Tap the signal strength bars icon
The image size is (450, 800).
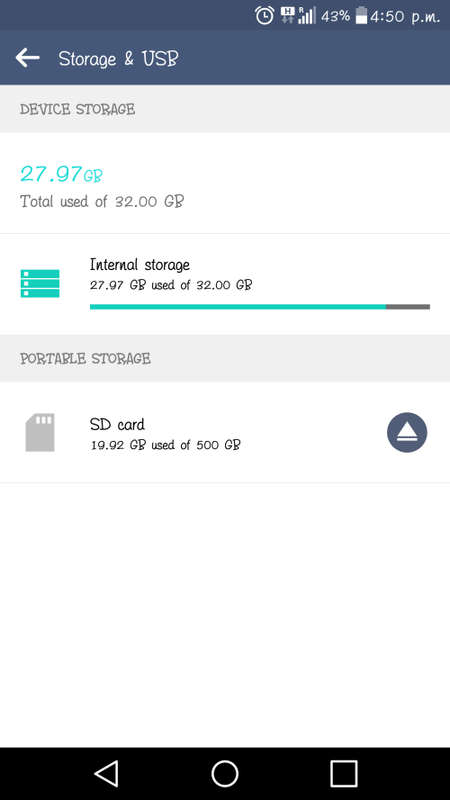[307, 15]
